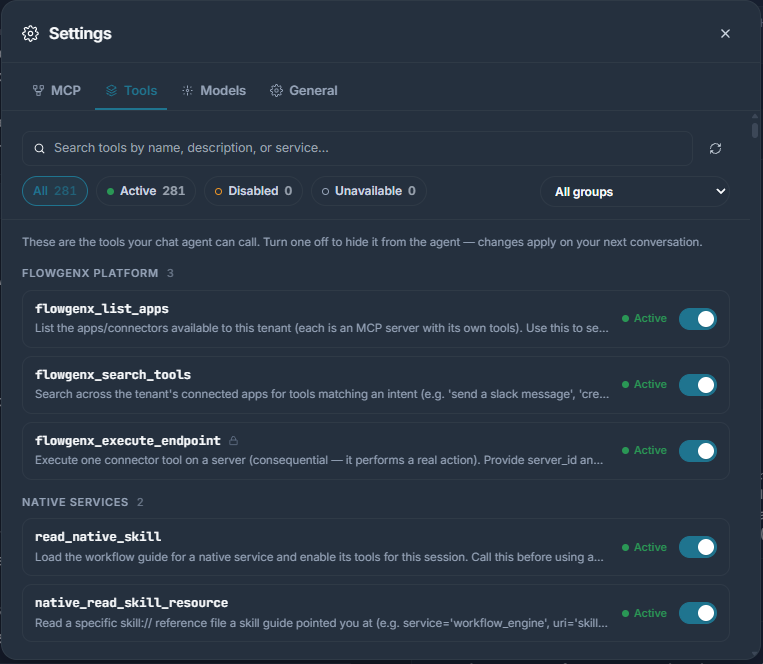Click the Tools tab's layers icon
Screen dimensions: 763x664
click(111, 90)
